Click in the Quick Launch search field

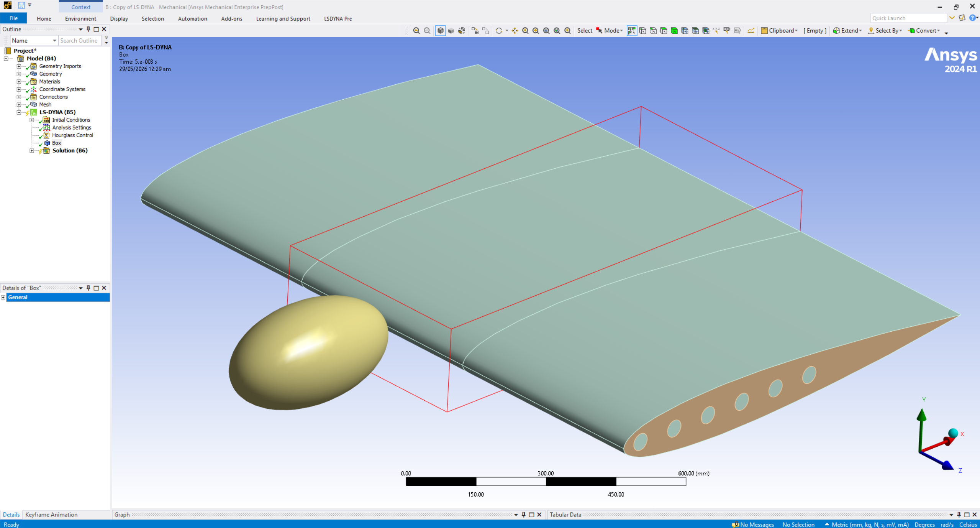click(908, 18)
